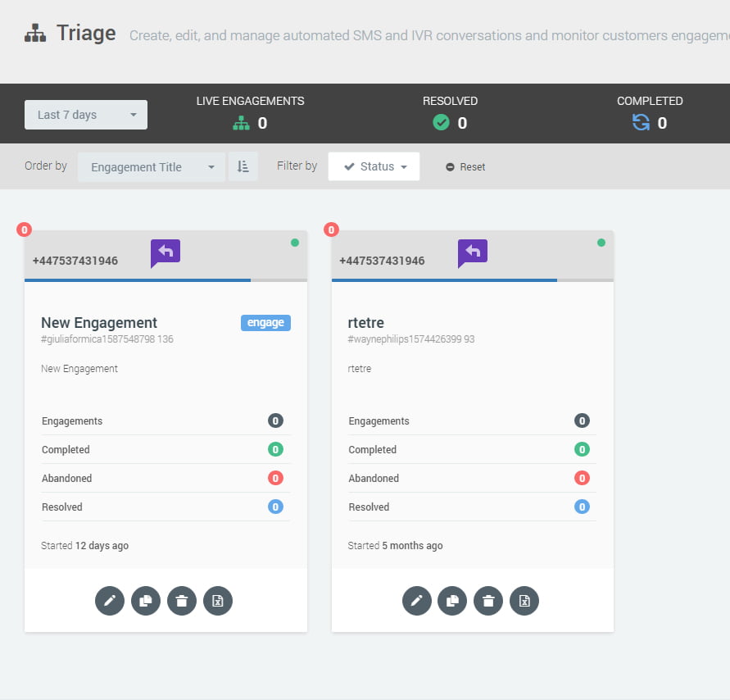Delete the New Engagement card via trash icon

tap(182, 601)
